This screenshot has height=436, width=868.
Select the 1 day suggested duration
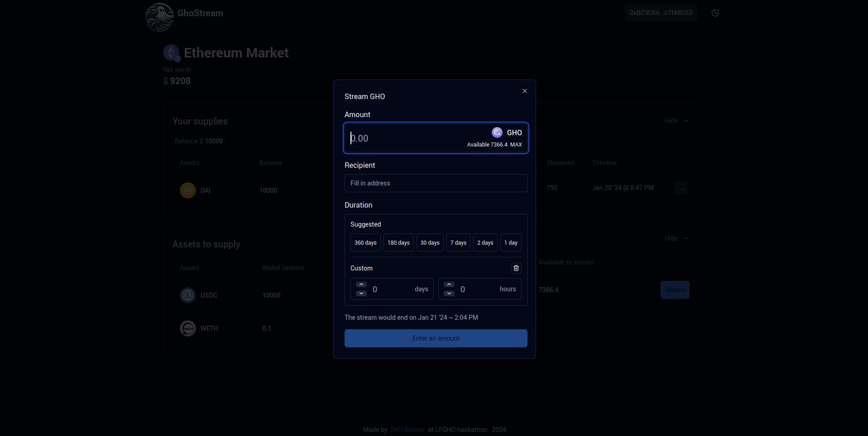(x=511, y=243)
